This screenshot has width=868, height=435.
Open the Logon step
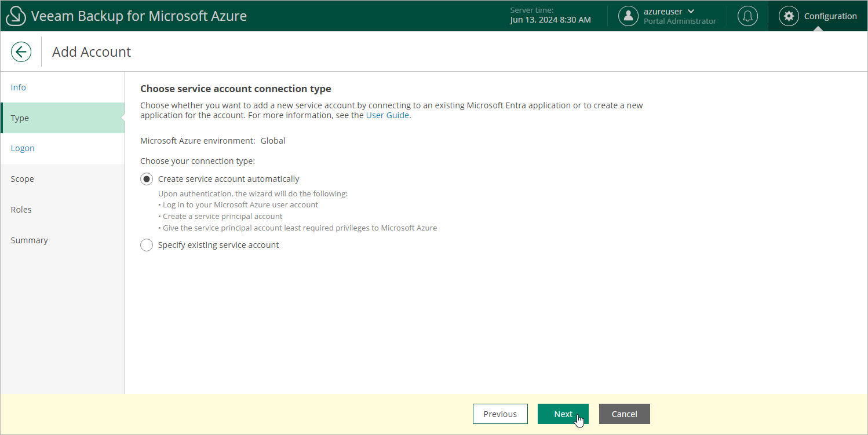tap(23, 148)
